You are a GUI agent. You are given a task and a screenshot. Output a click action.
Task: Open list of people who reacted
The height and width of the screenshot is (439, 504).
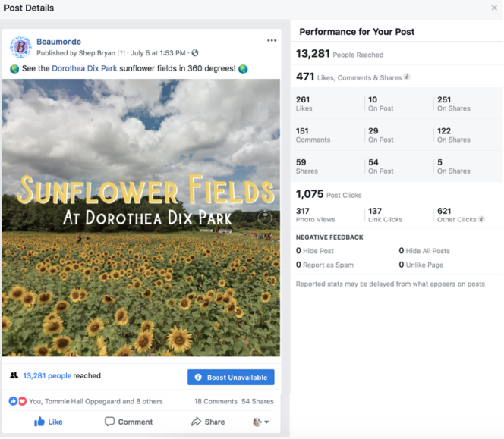[96, 401]
